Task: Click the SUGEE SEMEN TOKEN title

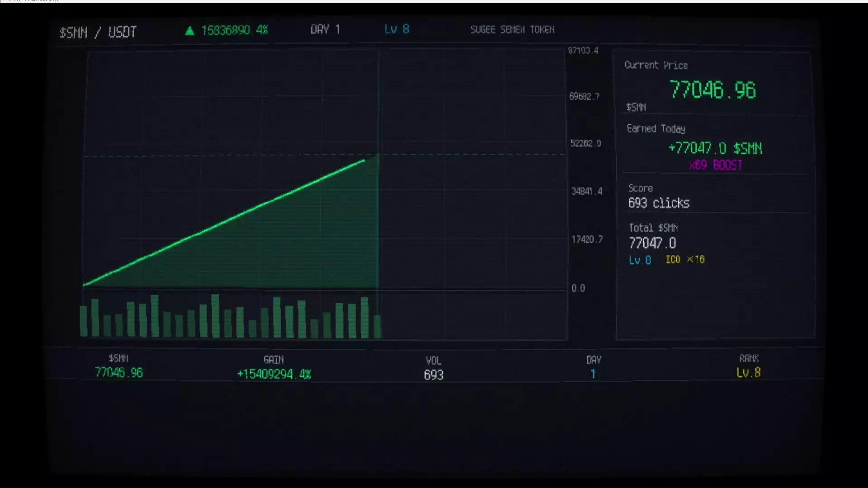Action: (x=512, y=30)
